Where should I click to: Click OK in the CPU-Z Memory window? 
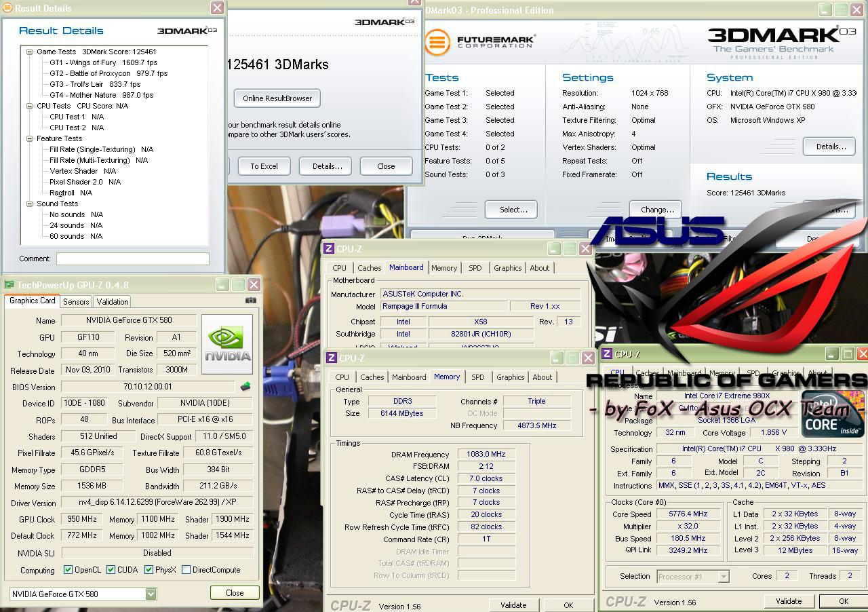click(x=568, y=605)
